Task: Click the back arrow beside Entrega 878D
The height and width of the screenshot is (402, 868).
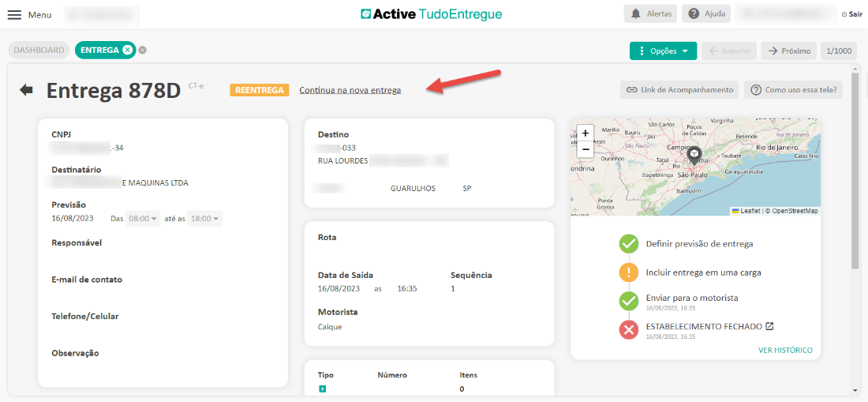Action: 26,90
